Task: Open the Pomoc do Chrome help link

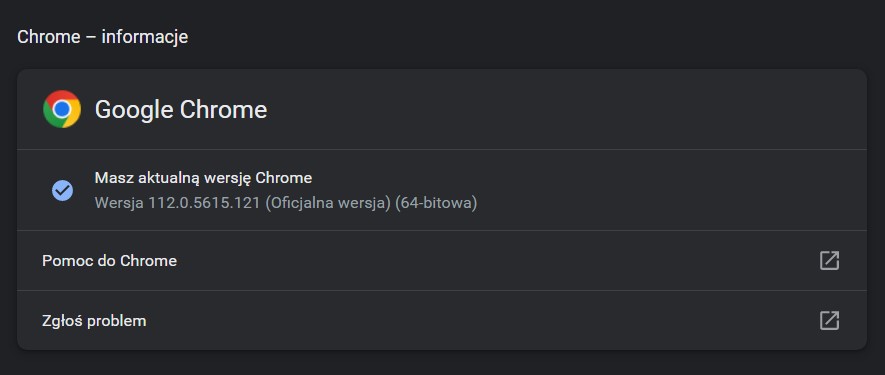Action: (442, 260)
